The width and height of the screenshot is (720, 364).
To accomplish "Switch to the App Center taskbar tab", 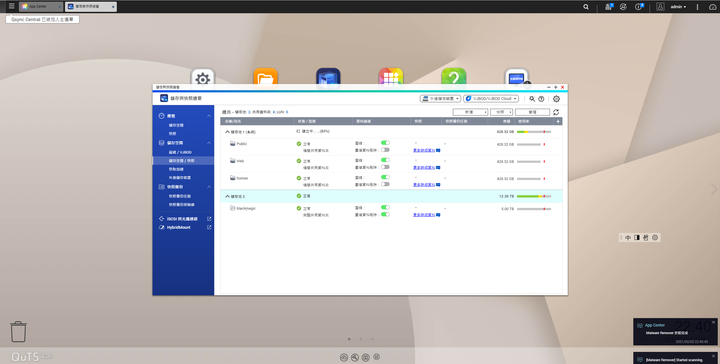I will (40, 6).
